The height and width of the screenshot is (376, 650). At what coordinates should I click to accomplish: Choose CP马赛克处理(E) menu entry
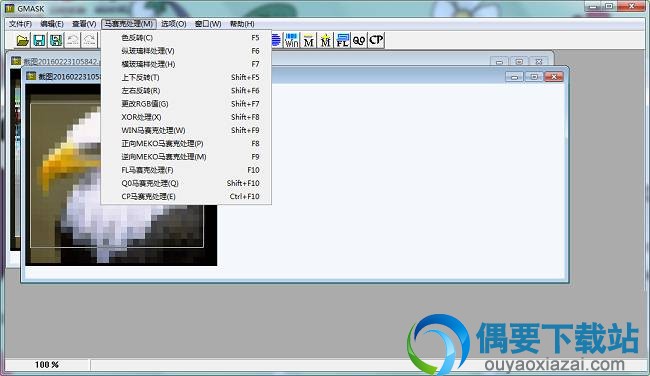(186, 196)
